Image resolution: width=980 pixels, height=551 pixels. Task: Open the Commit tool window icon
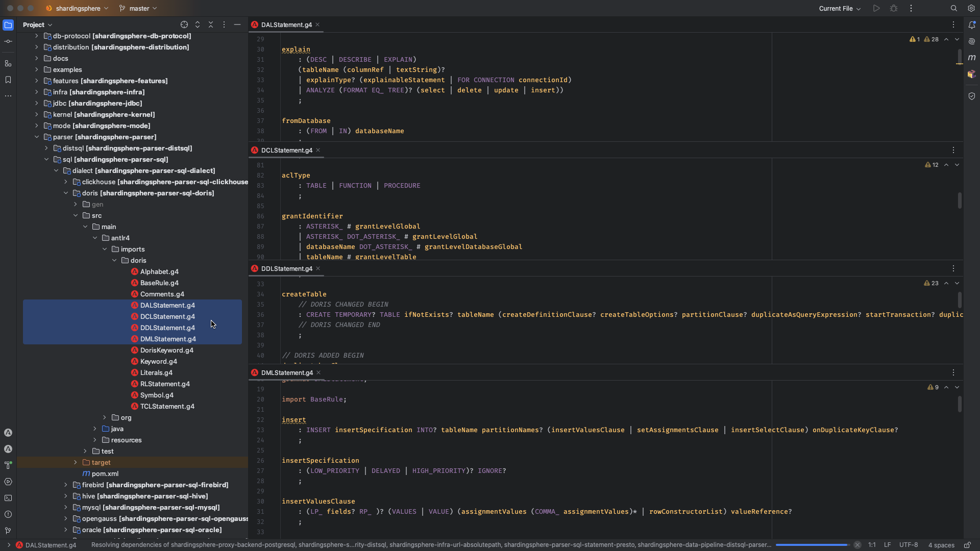point(8,41)
